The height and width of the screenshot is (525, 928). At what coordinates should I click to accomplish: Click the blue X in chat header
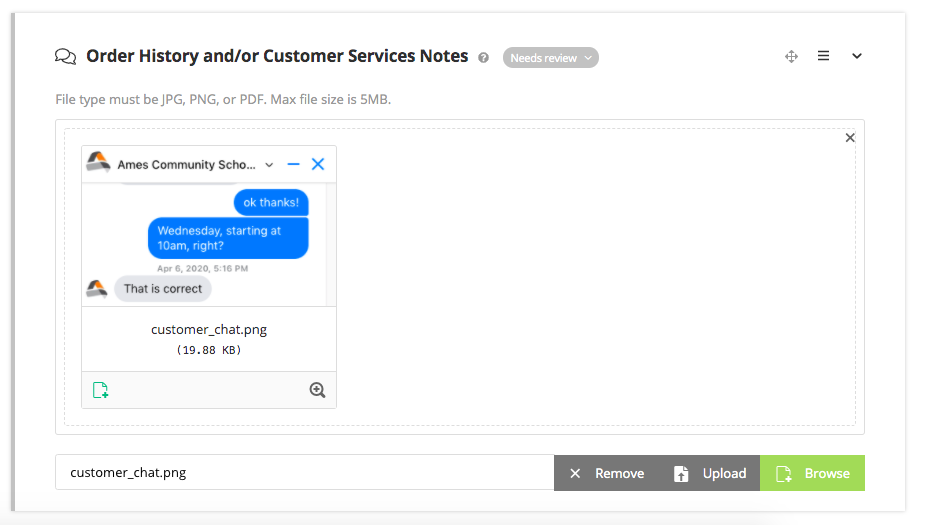click(318, 164)
